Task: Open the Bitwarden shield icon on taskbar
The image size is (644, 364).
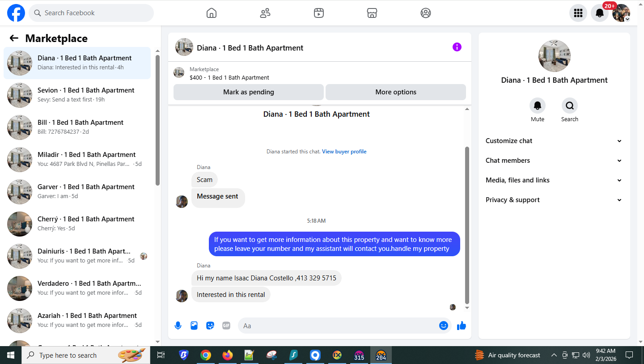Action: point(183,355)
